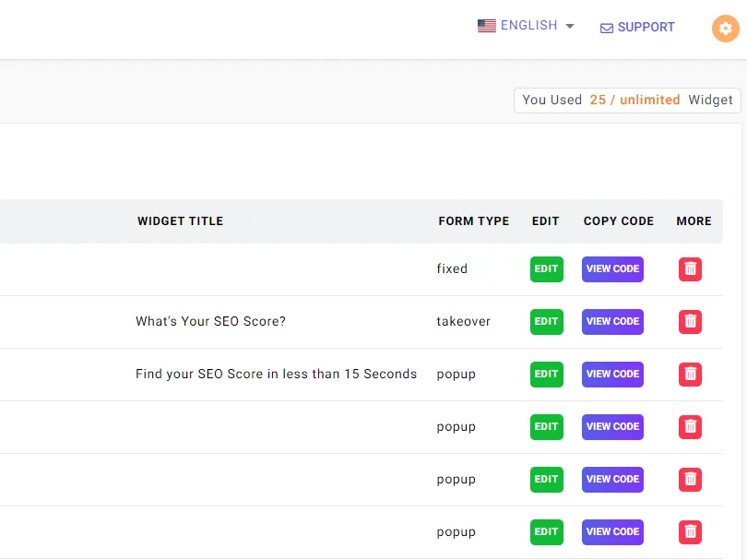Click the ENGLISH language label
The height and width of the screenshot is (560, 747).
click(x=528, y=25)
